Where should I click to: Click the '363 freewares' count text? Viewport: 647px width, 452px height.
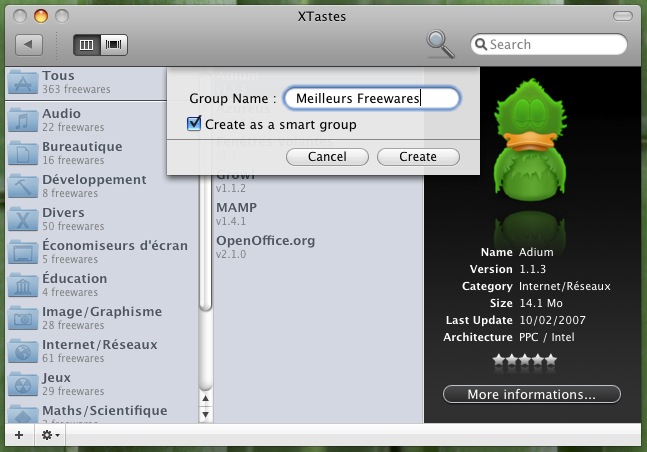click(x=76, y=89)
